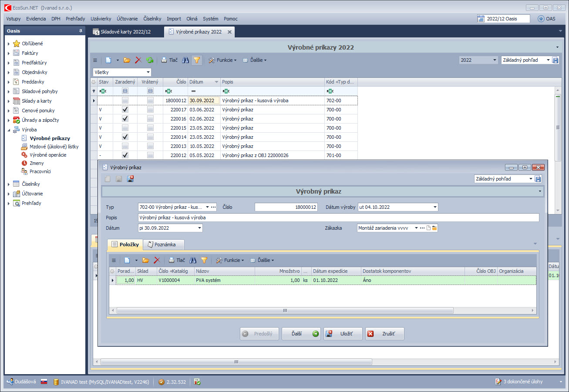Click save-and-close icon in Výrobný príkaz dialog toolbar
This screenshot has width=569, height=392.
pos(130,179)
